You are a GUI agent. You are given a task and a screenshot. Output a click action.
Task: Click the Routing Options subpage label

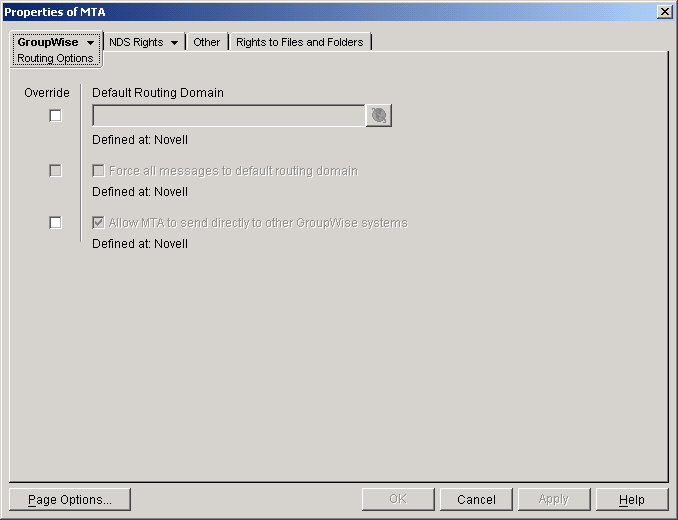tap(55, 58)
